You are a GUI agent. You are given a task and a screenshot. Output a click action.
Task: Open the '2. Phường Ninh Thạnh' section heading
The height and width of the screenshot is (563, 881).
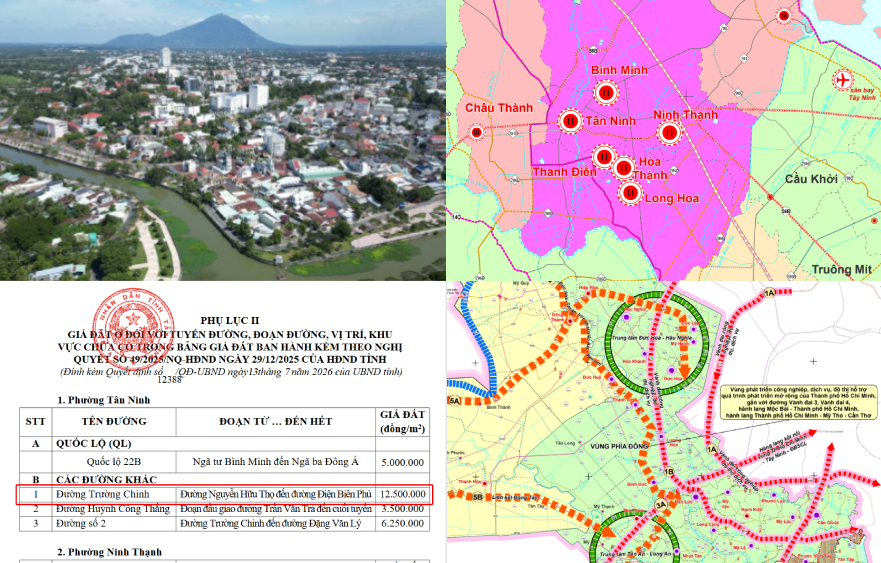point(109,552)
